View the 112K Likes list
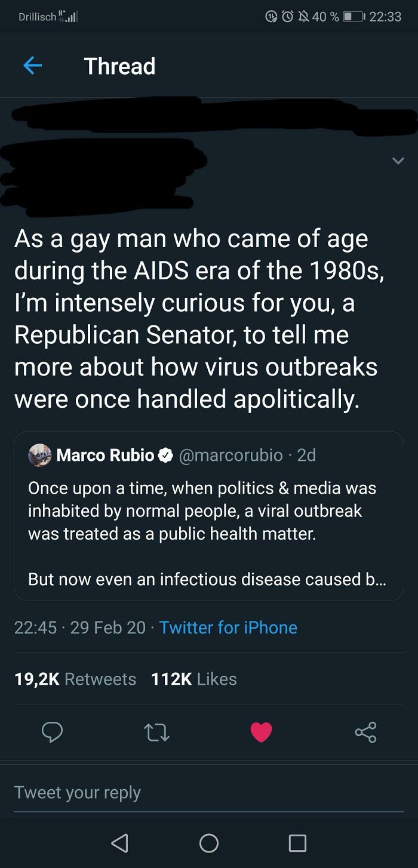 (x=194, y=679)
